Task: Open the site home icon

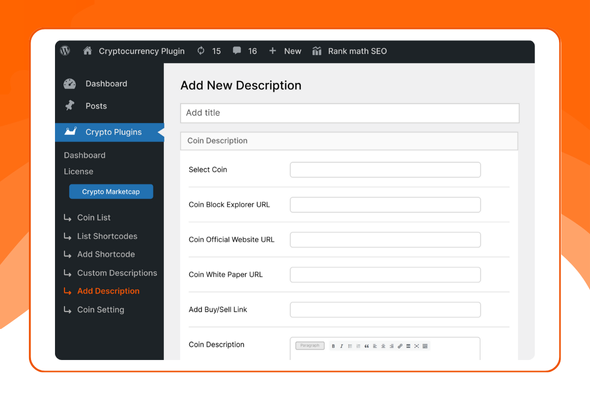Action: coord(87,51)
